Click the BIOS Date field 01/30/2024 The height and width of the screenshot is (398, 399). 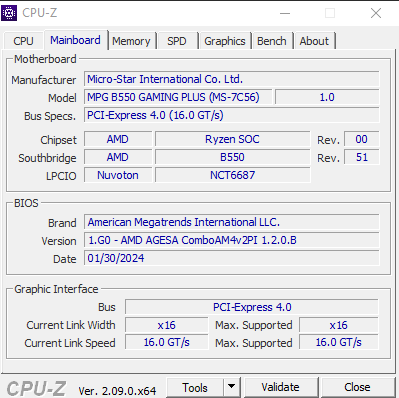tap(232, 258)
